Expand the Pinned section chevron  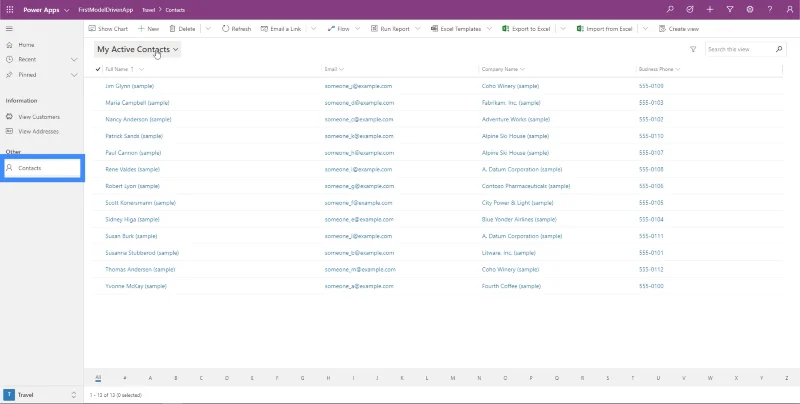pyautogui.click(x=74, y=75)
